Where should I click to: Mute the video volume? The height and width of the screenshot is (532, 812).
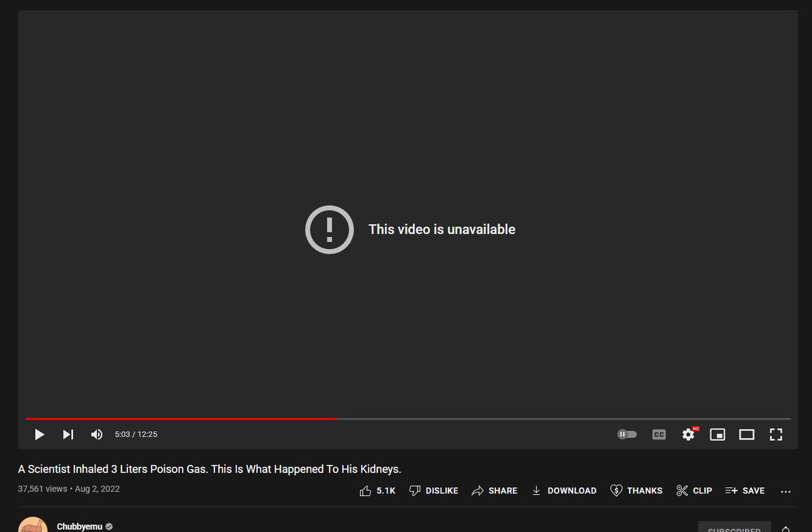coord(97,435)
